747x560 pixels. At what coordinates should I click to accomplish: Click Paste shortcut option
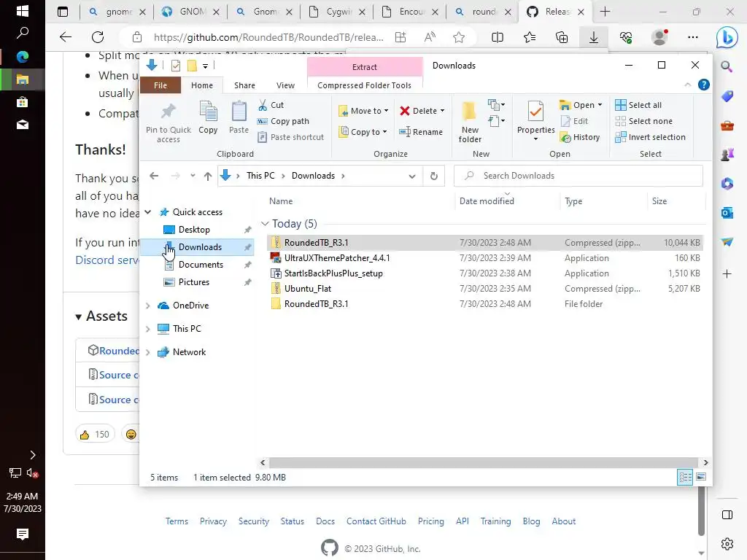(290, 137)
